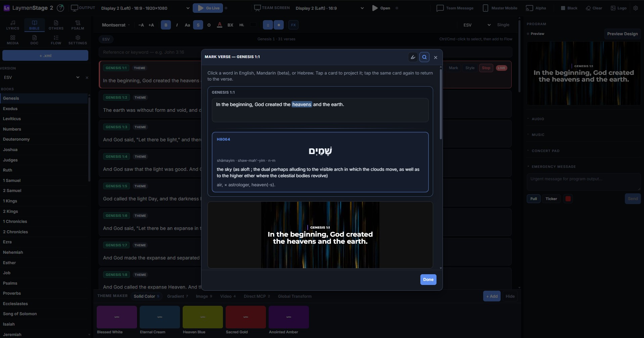Click the Go Live button

click(x=208, y=8)
